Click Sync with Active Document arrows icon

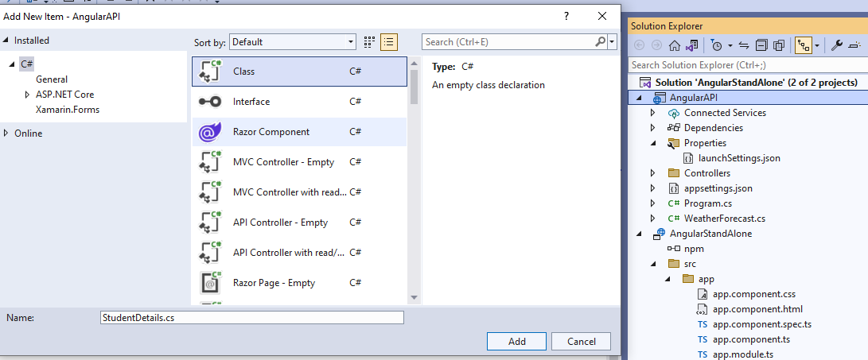[x=744, y=45]
